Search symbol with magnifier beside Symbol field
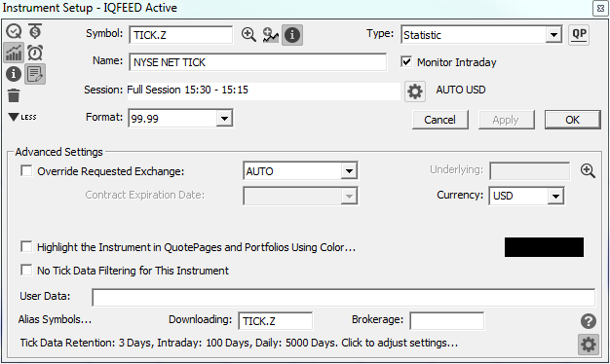This screenshot has width=610, height=364. pyautogui.click(x=248, y=35)
